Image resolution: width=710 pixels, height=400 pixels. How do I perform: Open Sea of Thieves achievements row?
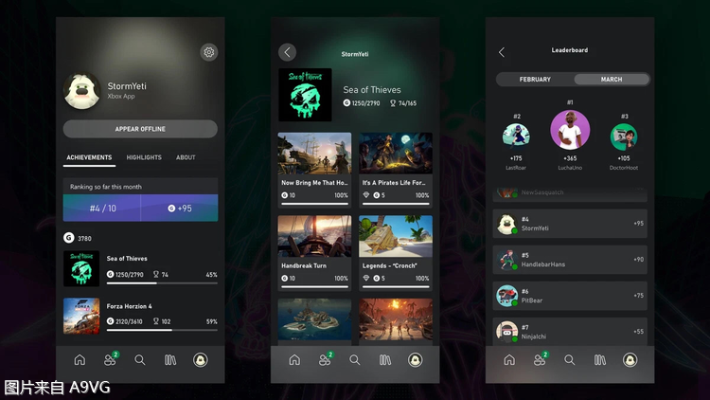[140, 269]
